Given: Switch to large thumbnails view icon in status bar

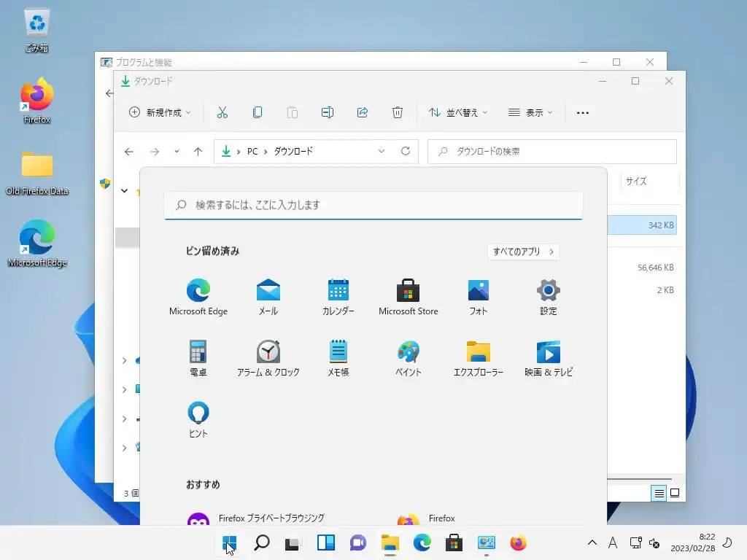Looking at the screenshot, I should tap(675, 494).
